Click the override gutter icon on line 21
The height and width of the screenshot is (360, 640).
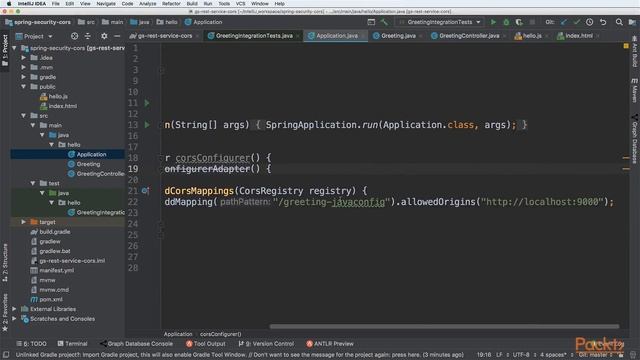pos(145,191)
